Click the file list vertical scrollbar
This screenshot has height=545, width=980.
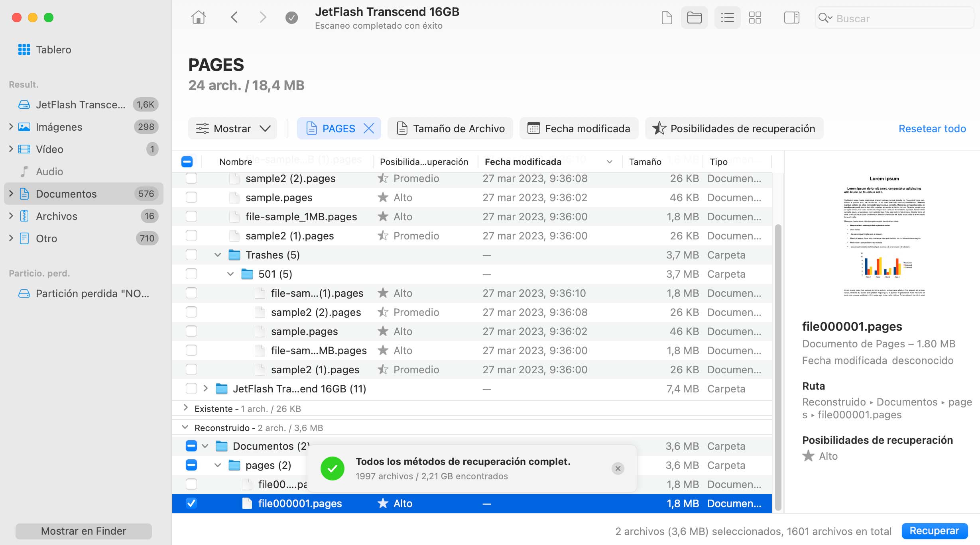778,368
